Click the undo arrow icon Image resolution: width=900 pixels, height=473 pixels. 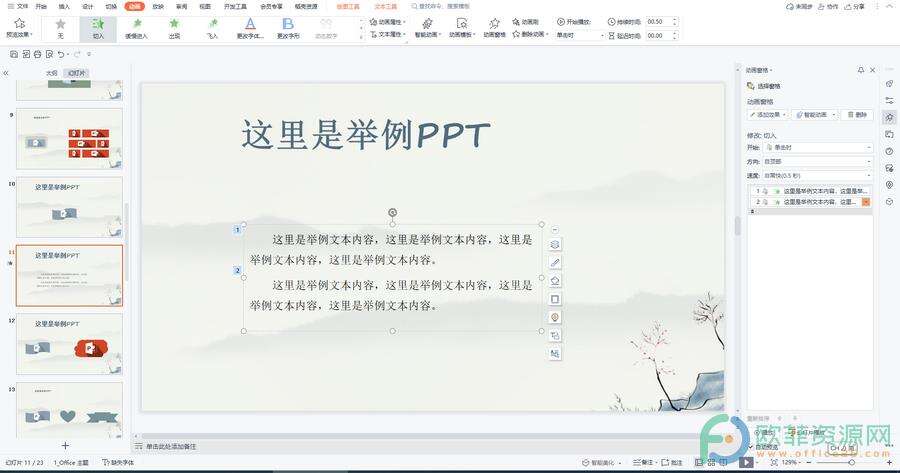coord(61,54)
